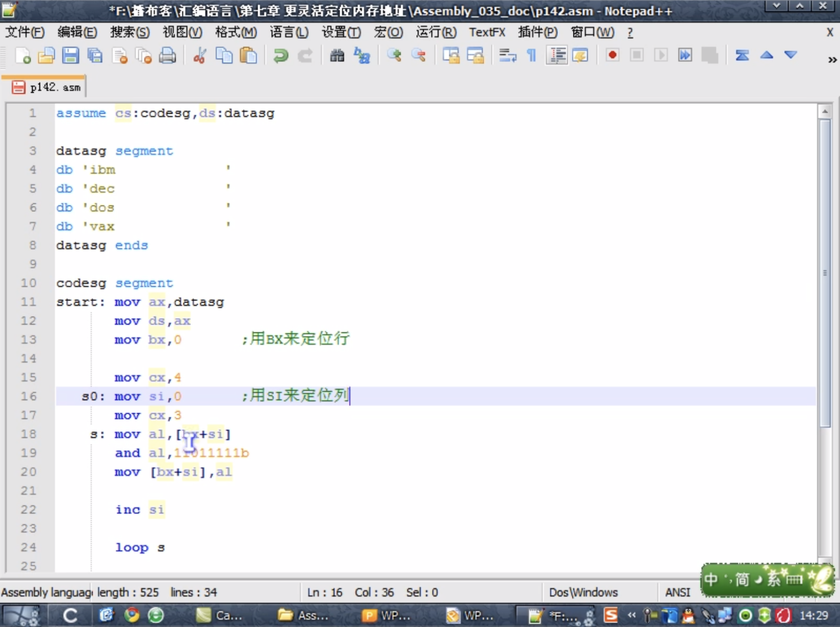Click the Print icon

pyautogui.click(x=167, y=56)
